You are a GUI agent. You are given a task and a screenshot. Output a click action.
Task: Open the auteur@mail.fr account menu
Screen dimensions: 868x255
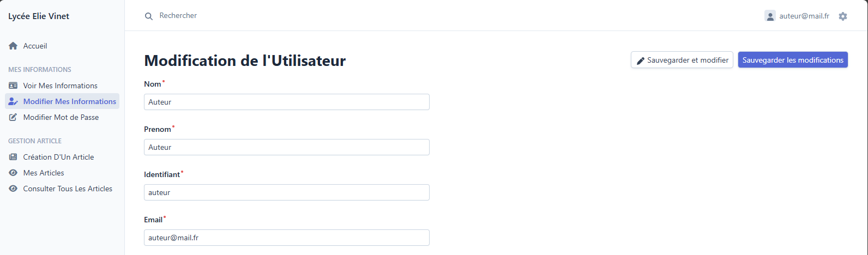tap(804, 16)
